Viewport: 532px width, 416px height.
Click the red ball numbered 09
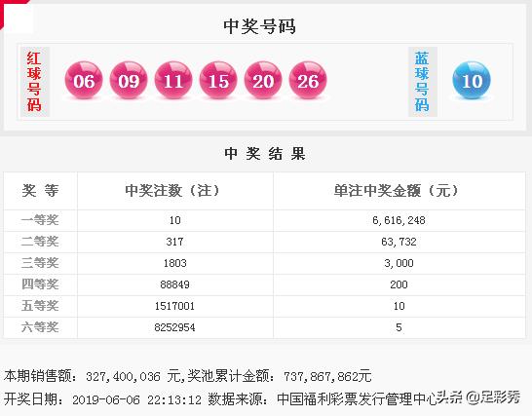pos(129,80)
